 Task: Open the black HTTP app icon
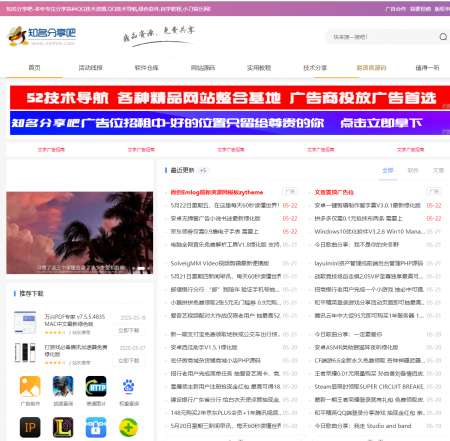(96, 386)
